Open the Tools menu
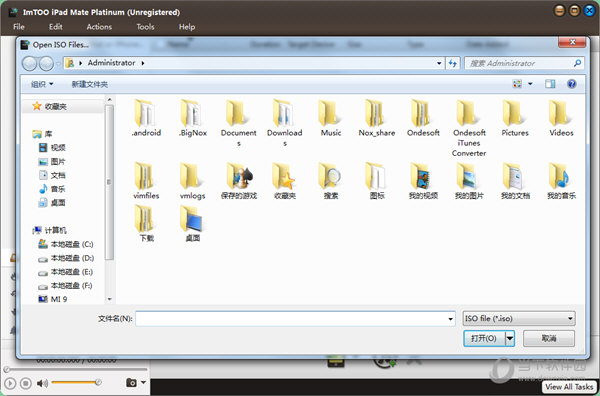The image size is (600, 396). pos(145,27)
